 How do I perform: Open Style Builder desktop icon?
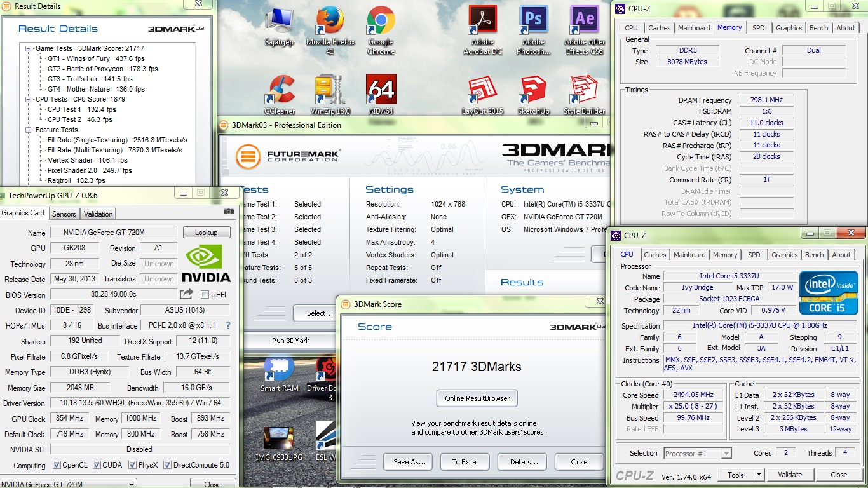584,95
